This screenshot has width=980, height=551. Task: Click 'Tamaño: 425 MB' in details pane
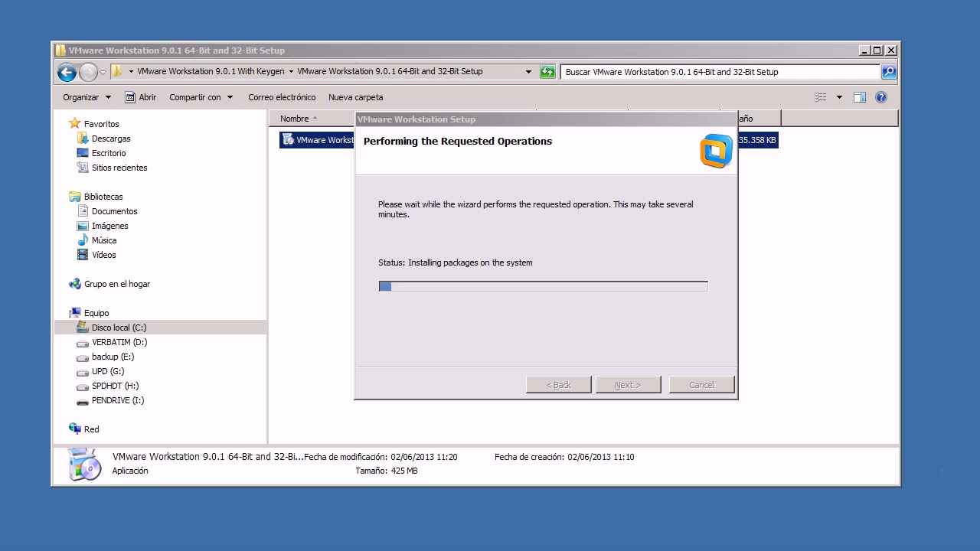tap(387, 471)
